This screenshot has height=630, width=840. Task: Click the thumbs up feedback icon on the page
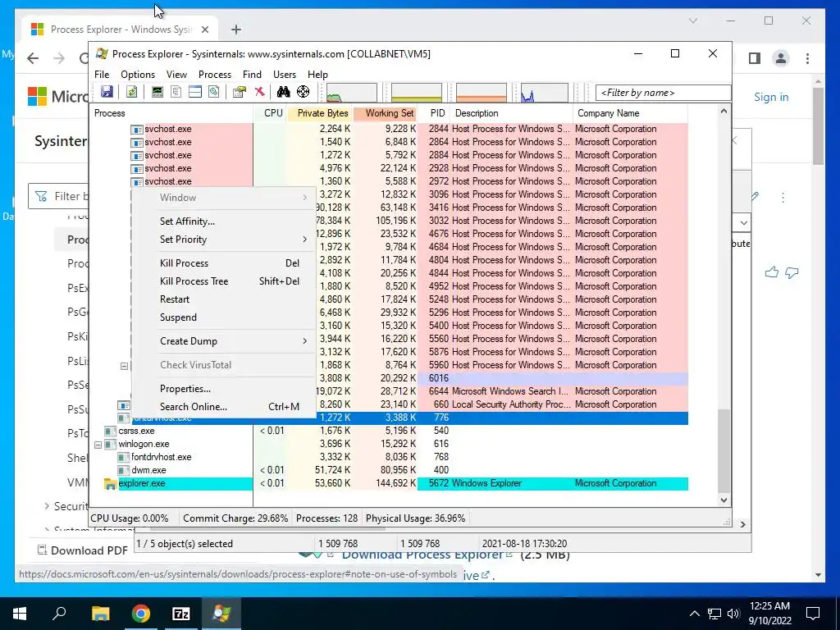771,272
